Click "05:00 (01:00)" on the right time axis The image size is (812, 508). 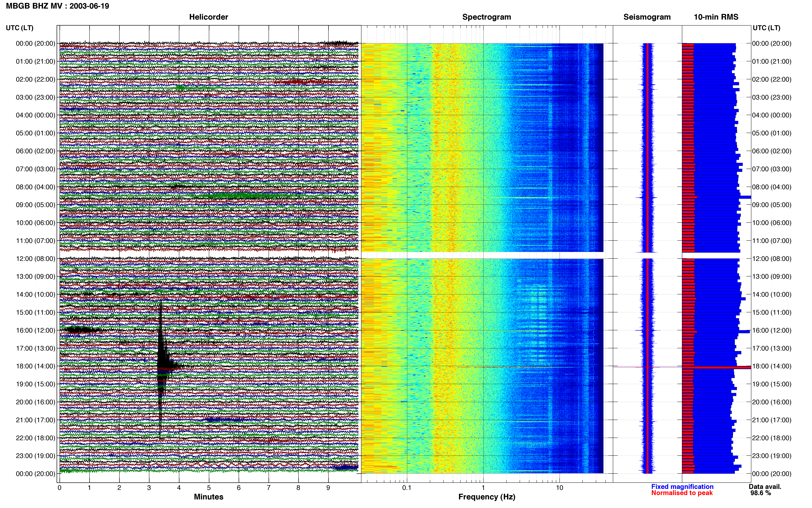tap(772, 133)
